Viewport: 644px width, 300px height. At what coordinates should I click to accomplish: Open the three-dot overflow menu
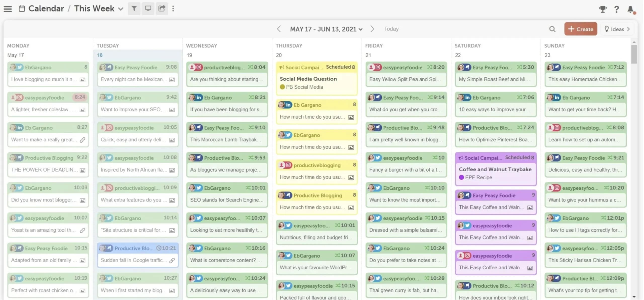[173, 8]
